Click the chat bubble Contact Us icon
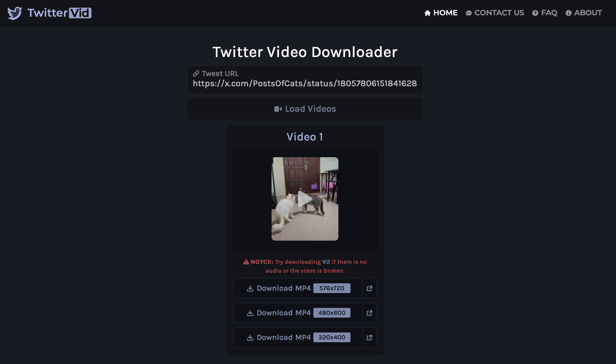Screen dimensions: 616x364 pos(468,13)
